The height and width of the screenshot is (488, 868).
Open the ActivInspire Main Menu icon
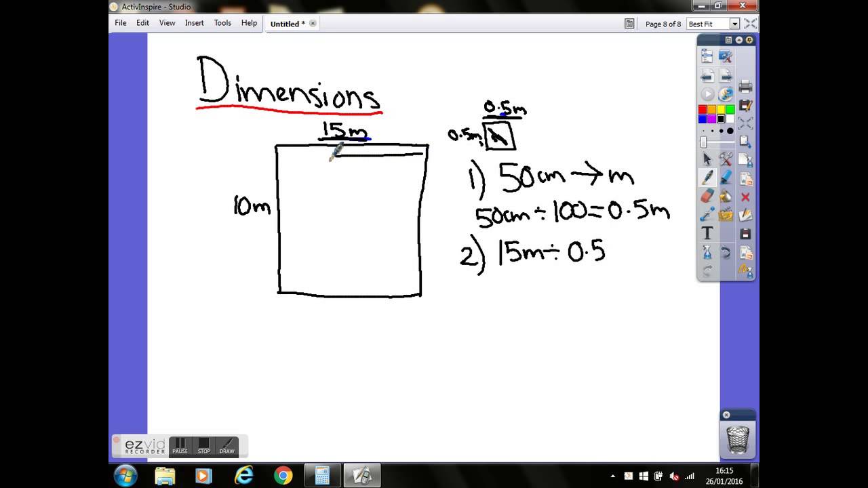tap(707, 56)
